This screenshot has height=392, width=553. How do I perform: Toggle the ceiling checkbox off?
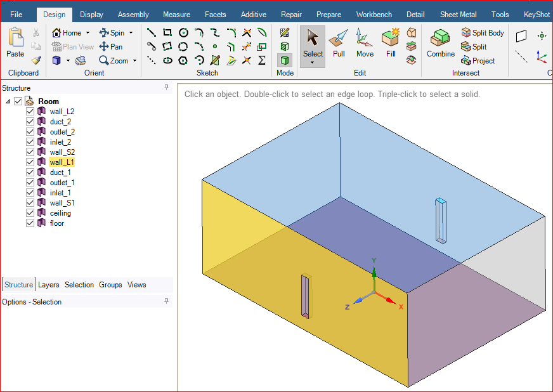coord(30,213)
